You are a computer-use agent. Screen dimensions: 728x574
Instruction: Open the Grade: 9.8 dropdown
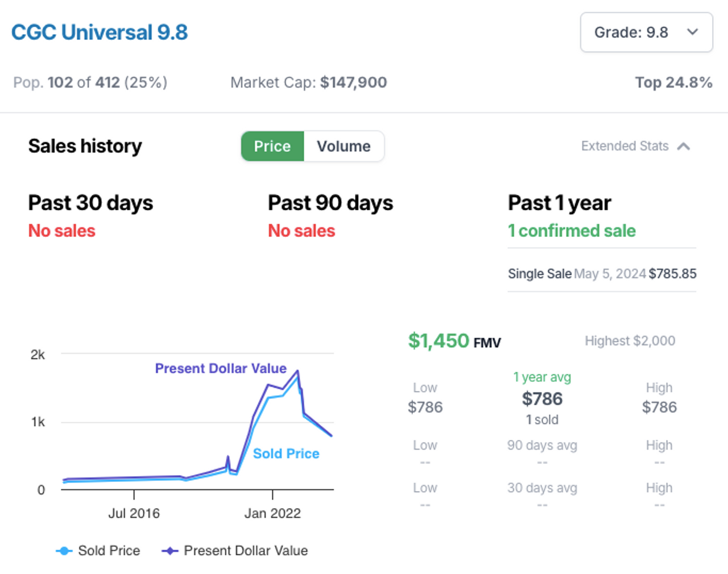click(646, 32)
